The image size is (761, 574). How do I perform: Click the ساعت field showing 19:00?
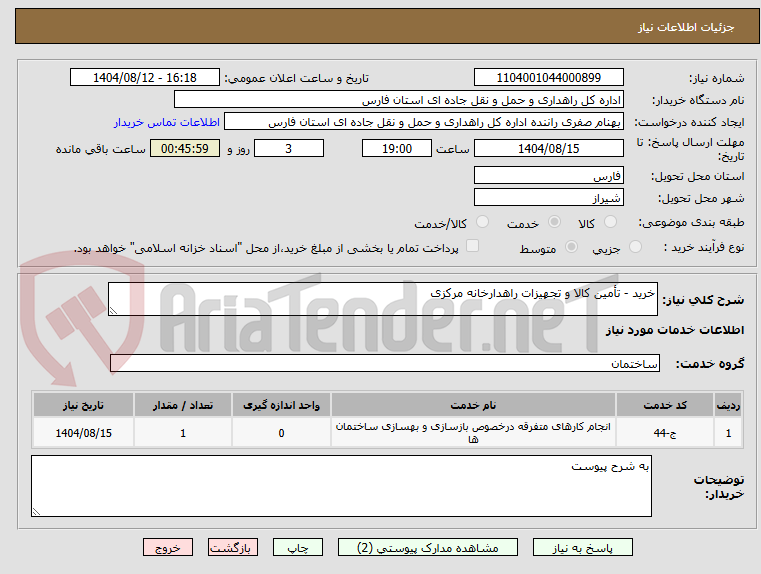(x=397, y=148)
